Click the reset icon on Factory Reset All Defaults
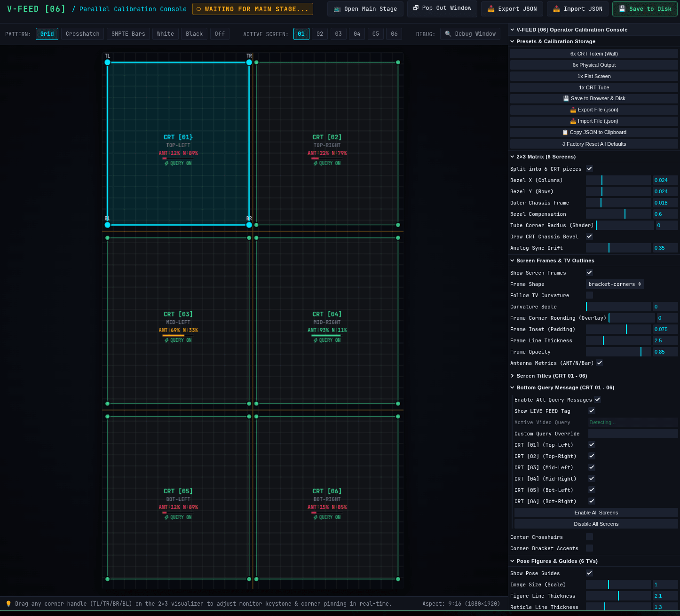Screen dimensions: 680x616 tap(564, 144)
